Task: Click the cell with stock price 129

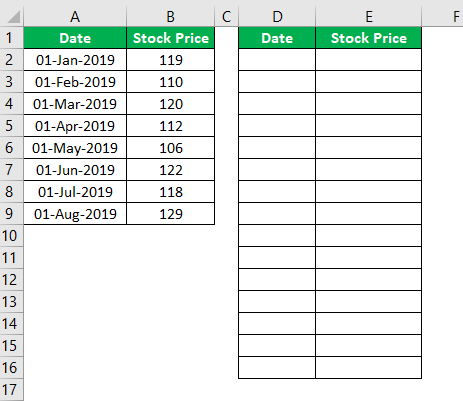Action: pos(170,214)
